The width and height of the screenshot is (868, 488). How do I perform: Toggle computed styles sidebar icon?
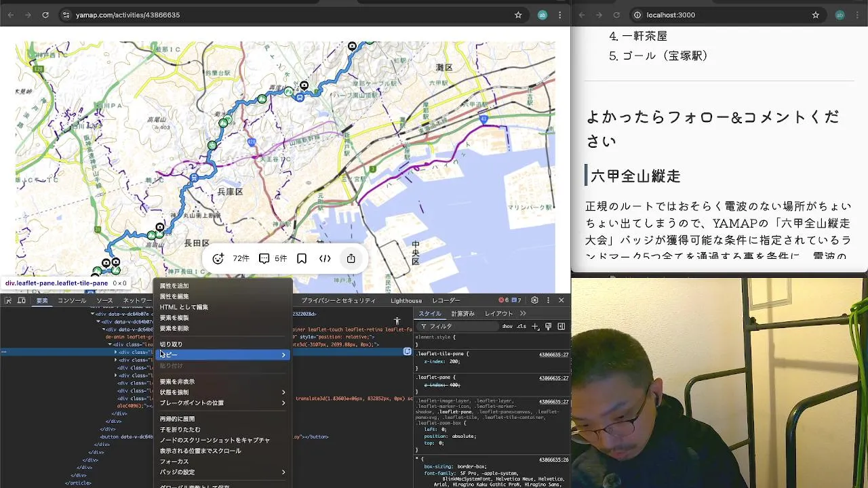click(561, 326)
